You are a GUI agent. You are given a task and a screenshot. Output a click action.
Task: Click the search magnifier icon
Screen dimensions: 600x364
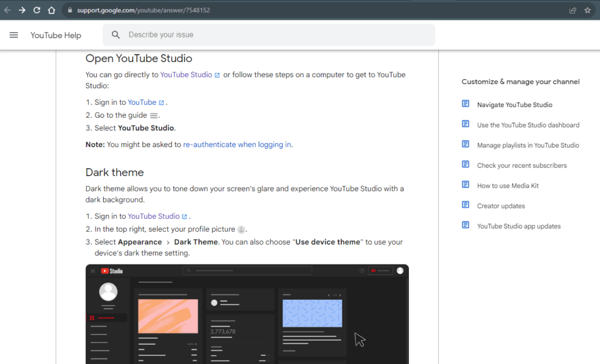tap(115, 35)
